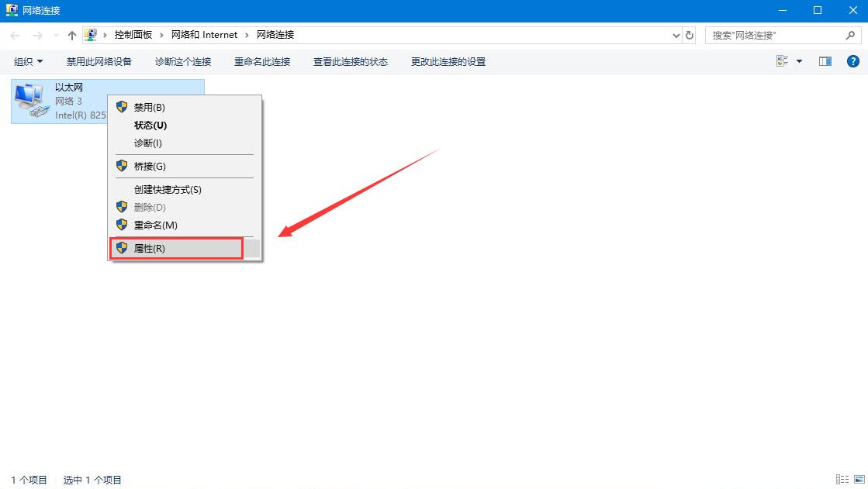Click the address bar network icon

(91, 35)
